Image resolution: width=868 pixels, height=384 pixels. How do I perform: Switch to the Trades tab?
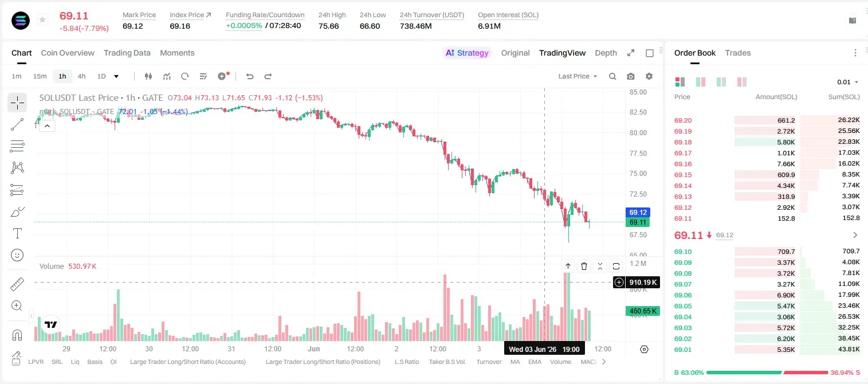coord(738,53)
